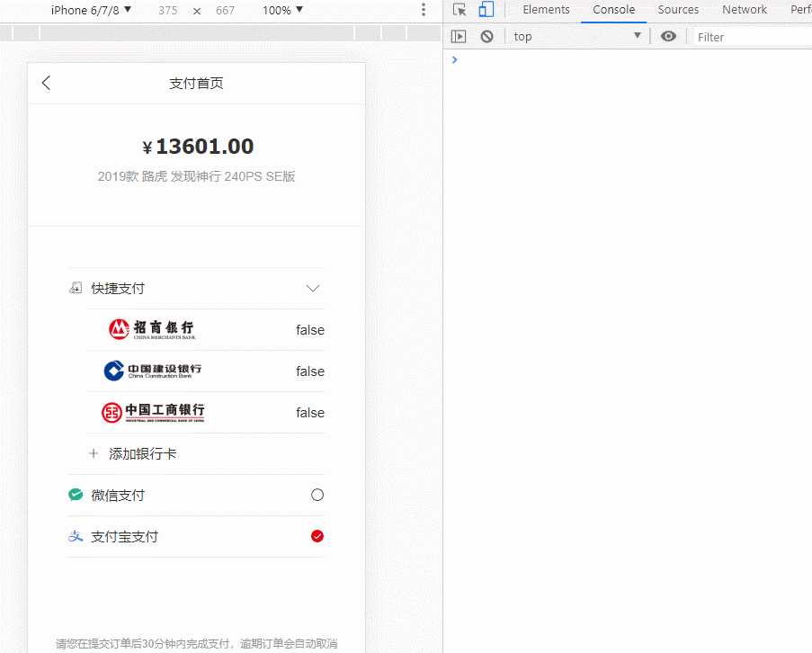Go back using the left arrow icon
812x653 pixels.
tap(46, 83)
